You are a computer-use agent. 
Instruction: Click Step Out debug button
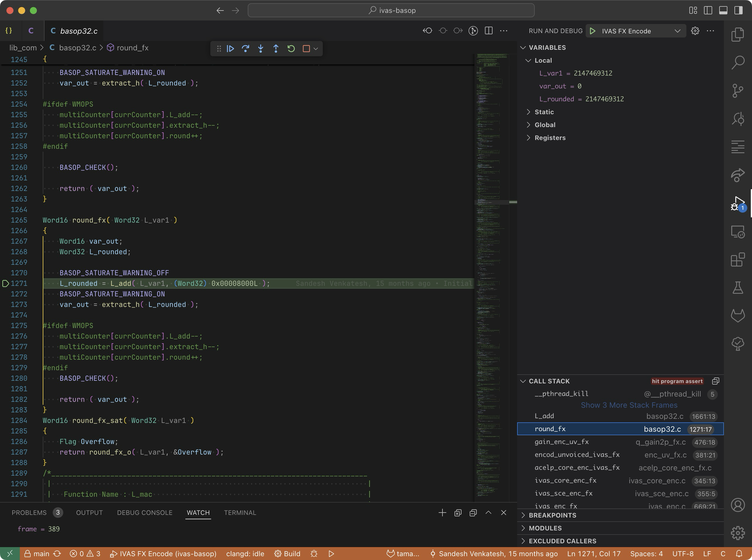pos(276,49)
